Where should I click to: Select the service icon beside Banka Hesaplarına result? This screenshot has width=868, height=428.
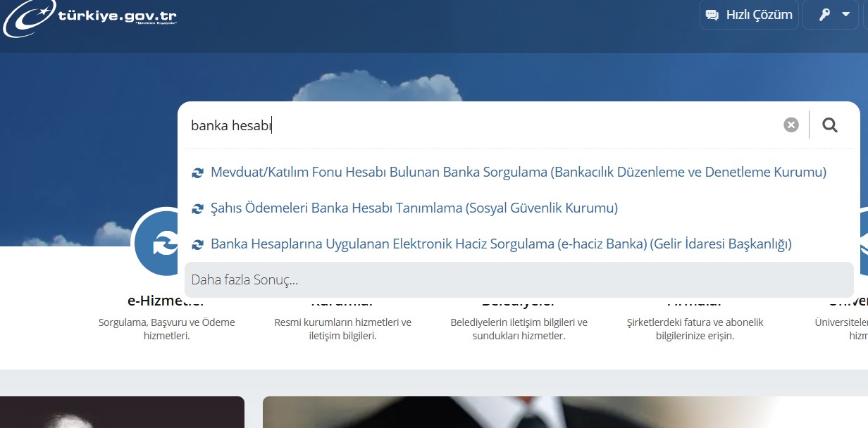tap(197, 245)
